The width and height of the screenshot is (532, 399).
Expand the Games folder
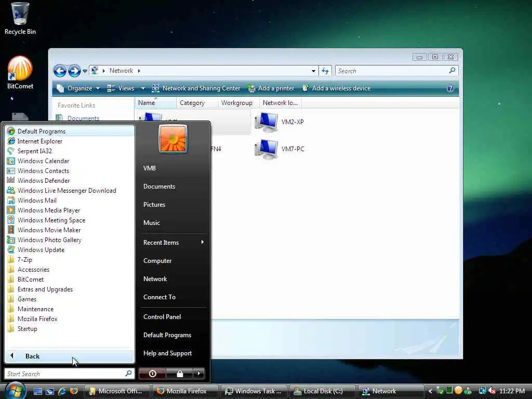pos(70,299)
